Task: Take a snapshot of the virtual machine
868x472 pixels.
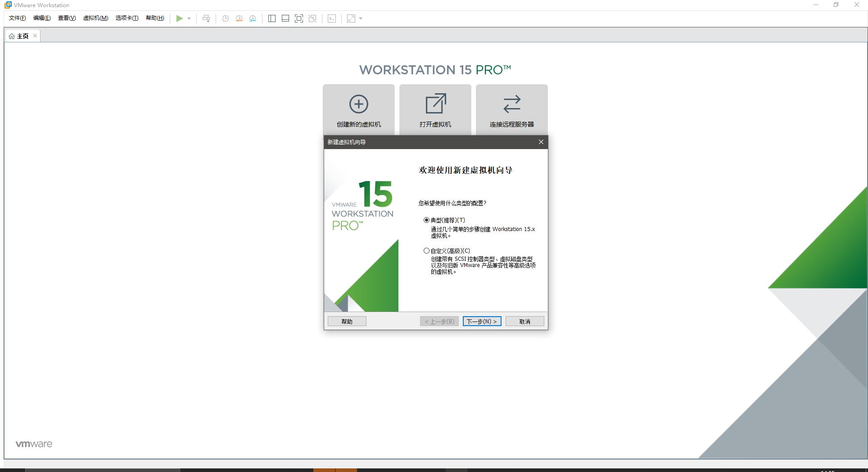Action: click(225, 18)
